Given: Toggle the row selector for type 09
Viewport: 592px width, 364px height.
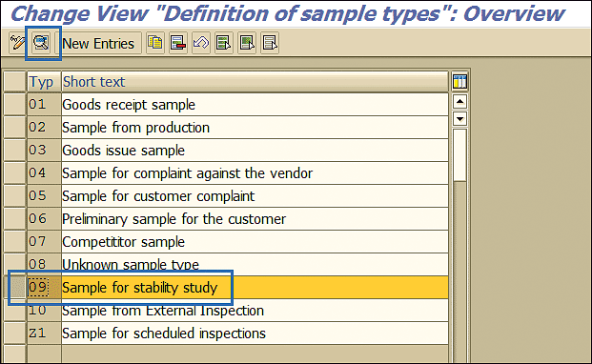Looking at the screenshot, I should coord(17,288).
